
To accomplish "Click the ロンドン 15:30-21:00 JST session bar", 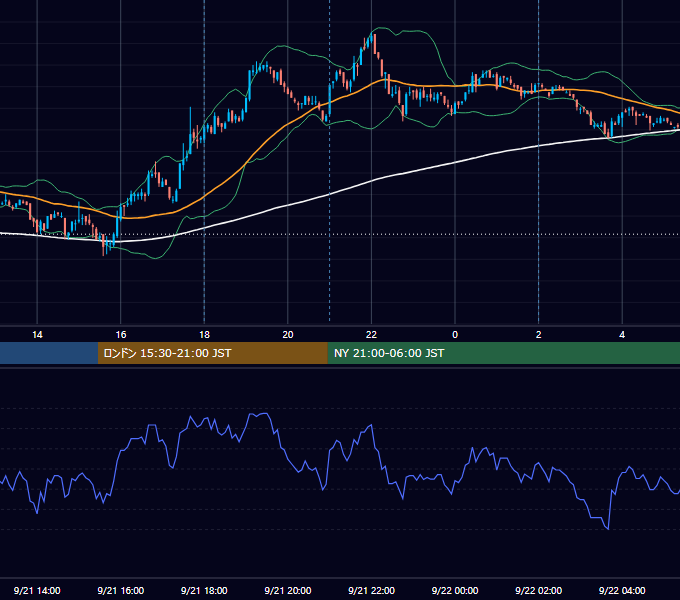I will click(x=212, y=353).
